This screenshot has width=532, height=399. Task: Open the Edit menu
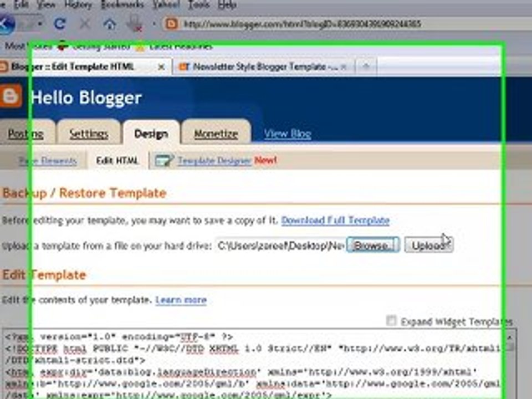[21, 5]
